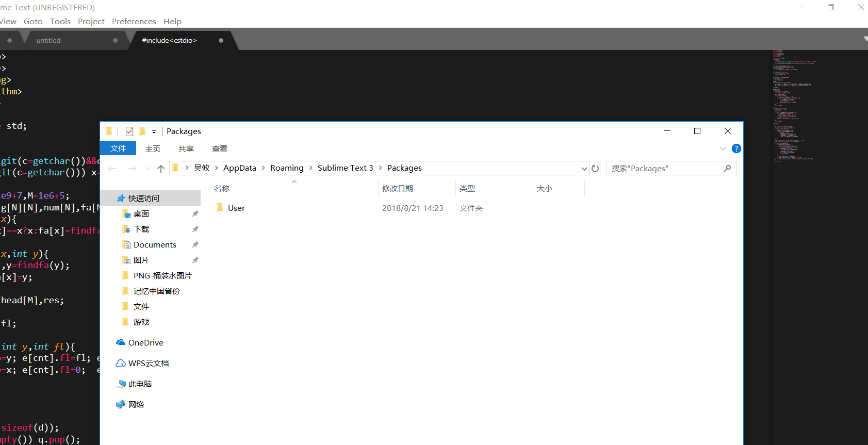
Task: Select WPS云文档 in the navigation pane
Action: point(149,363)
